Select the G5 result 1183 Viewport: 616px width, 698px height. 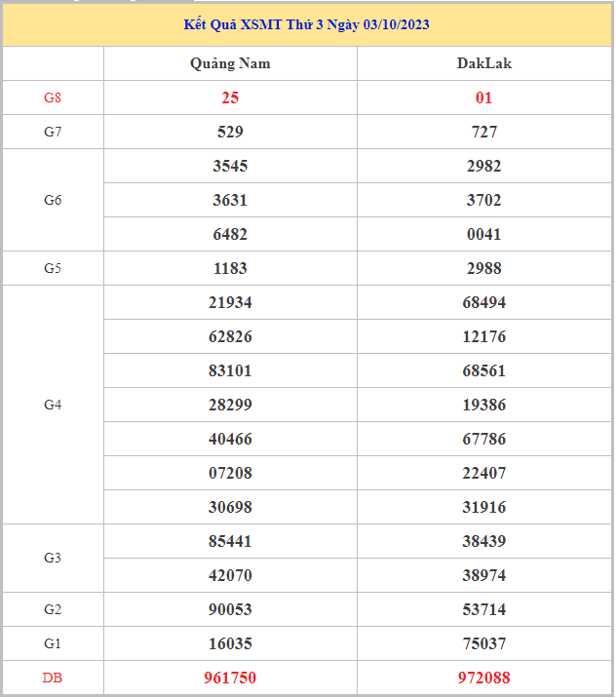click(x=230, y=268)
